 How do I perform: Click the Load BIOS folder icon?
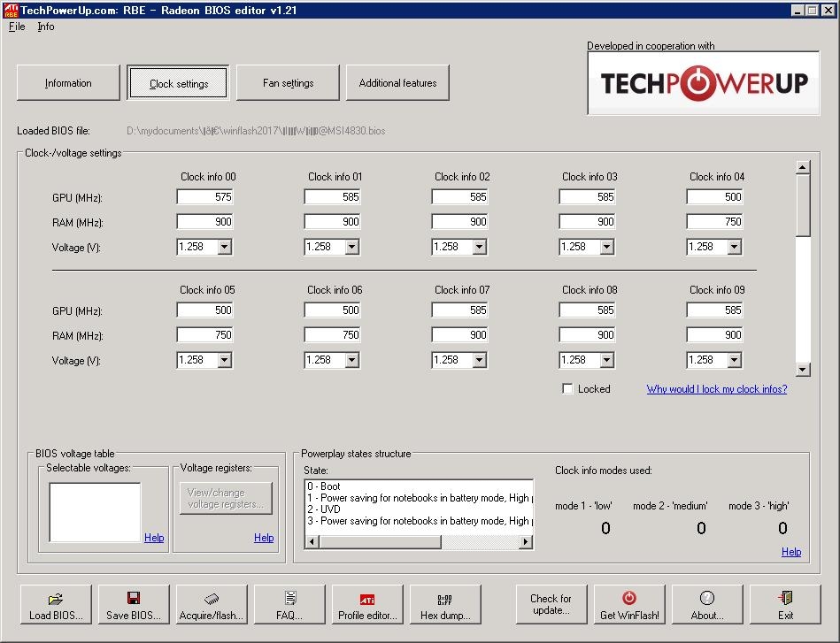(x=55, y=599)
